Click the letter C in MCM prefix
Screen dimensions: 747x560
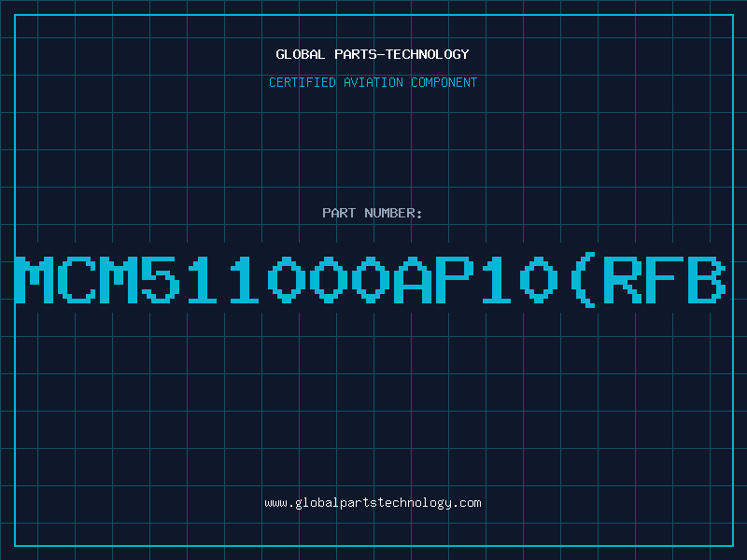77,280
